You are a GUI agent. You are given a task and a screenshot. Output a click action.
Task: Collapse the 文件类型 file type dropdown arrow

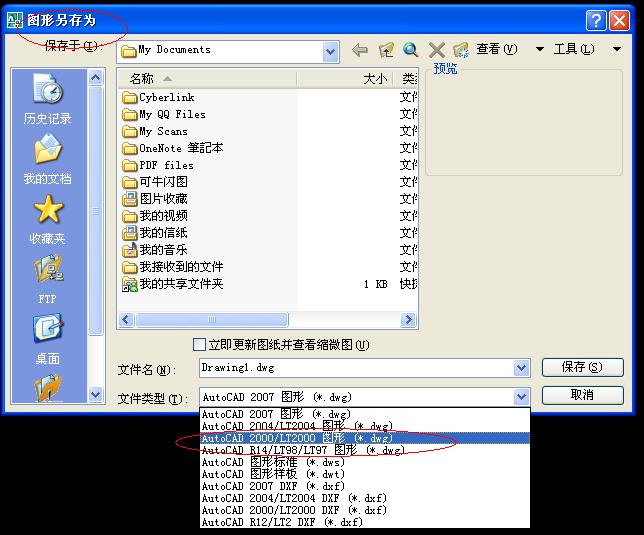[x=521, y=397]
